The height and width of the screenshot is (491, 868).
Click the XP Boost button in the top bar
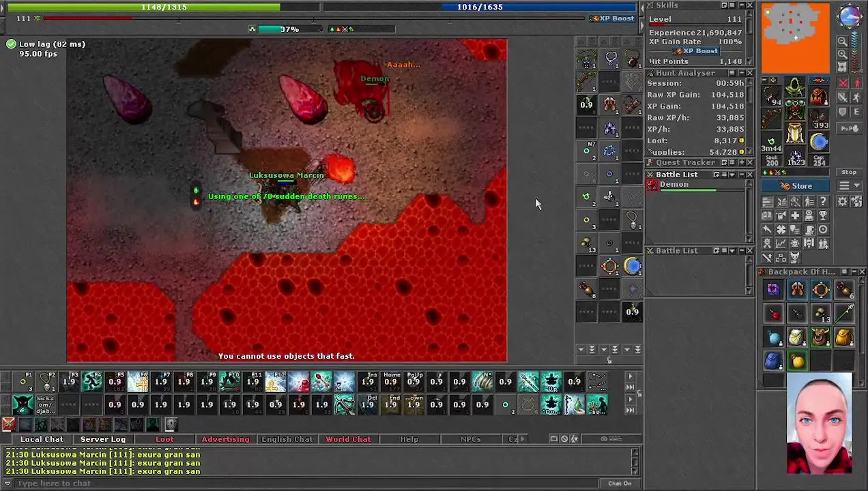[613, 18]
